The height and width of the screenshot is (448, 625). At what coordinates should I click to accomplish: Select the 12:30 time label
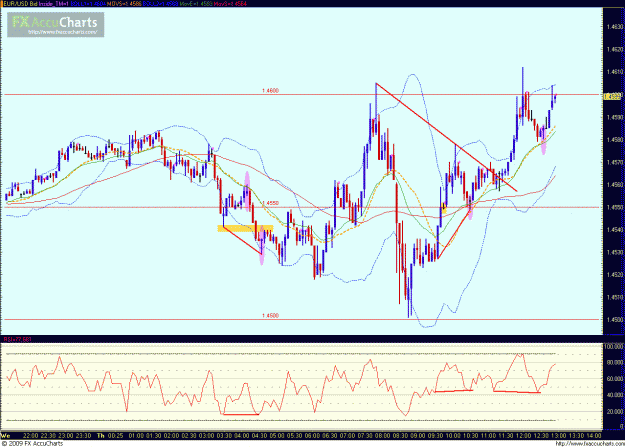tap(541, 436)
